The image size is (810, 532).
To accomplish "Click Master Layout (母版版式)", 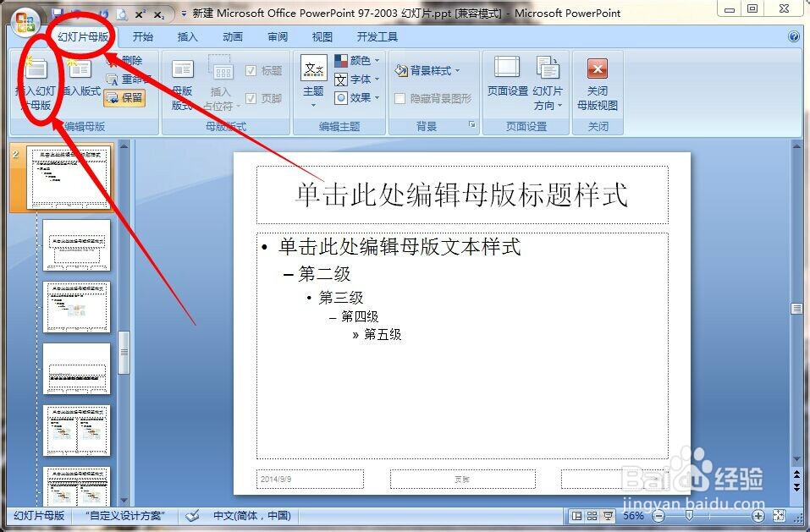I will [x=182, y=80].
